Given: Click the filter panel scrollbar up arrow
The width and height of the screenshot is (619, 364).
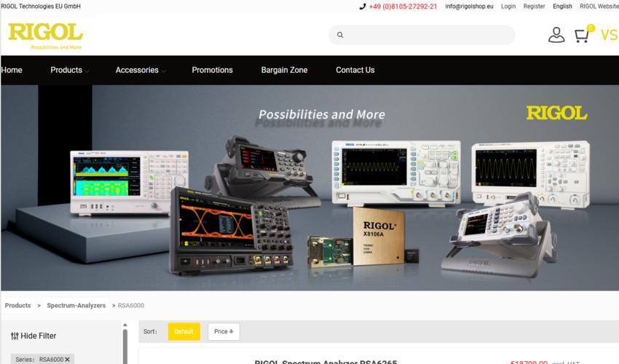Looking at the screenshot, I should click(125, 325).
